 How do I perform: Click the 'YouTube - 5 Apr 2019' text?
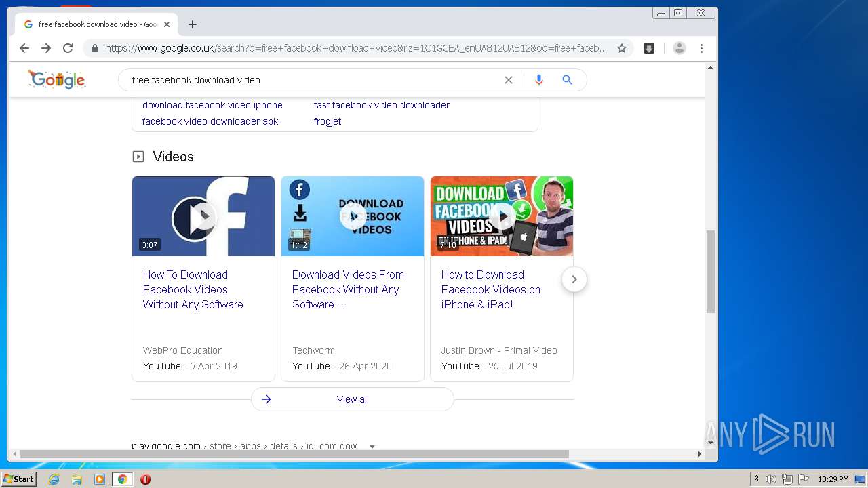pos(190,366)
